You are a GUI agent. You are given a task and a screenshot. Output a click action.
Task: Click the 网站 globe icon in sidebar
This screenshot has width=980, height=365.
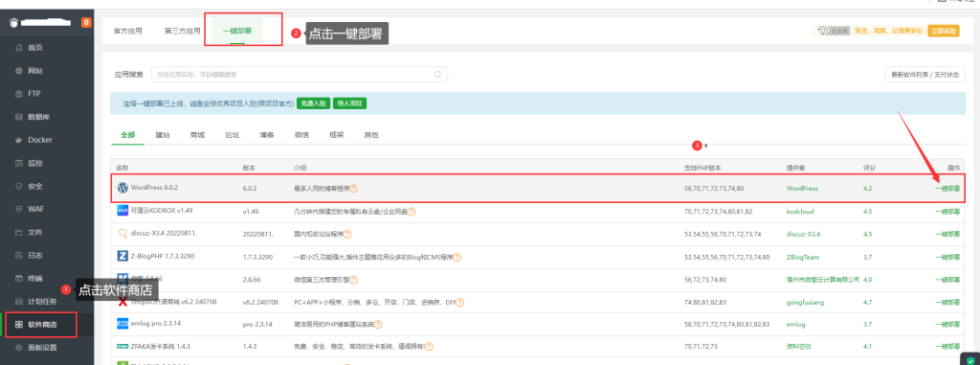tap(19, 71)
